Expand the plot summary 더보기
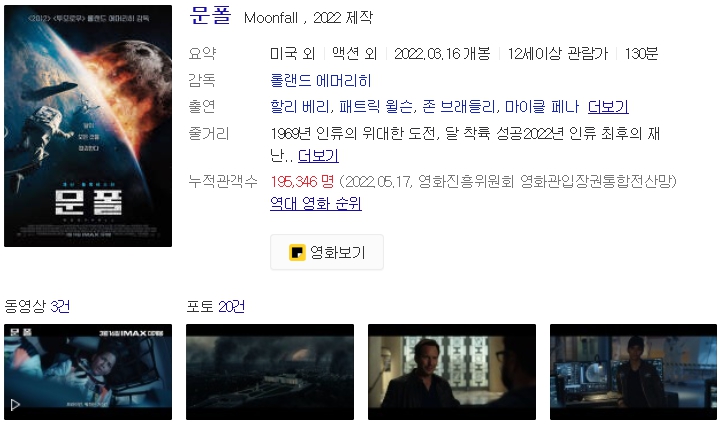Screen dimensions: 720x426 tap(318, 156)
